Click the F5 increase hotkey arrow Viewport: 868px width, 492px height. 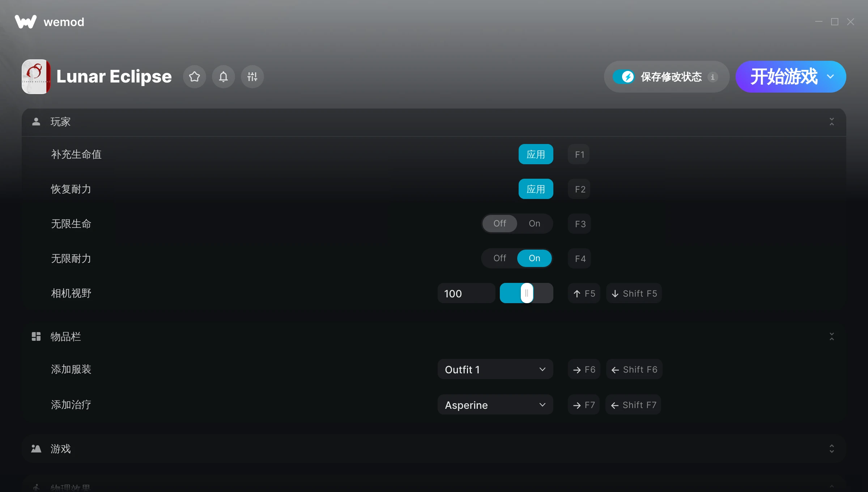(x=584, y=293)
